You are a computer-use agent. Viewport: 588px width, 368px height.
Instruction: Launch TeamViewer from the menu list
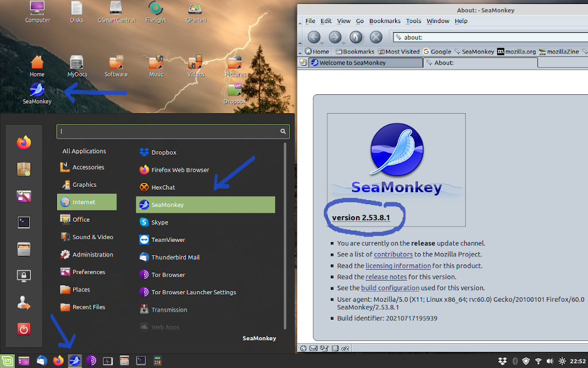[206, 240]
